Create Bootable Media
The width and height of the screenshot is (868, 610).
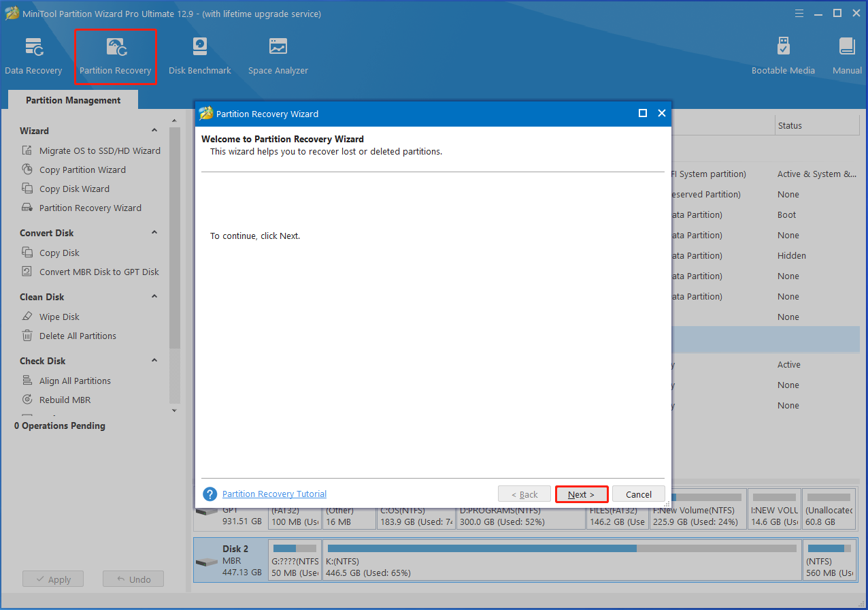point(783,57)
